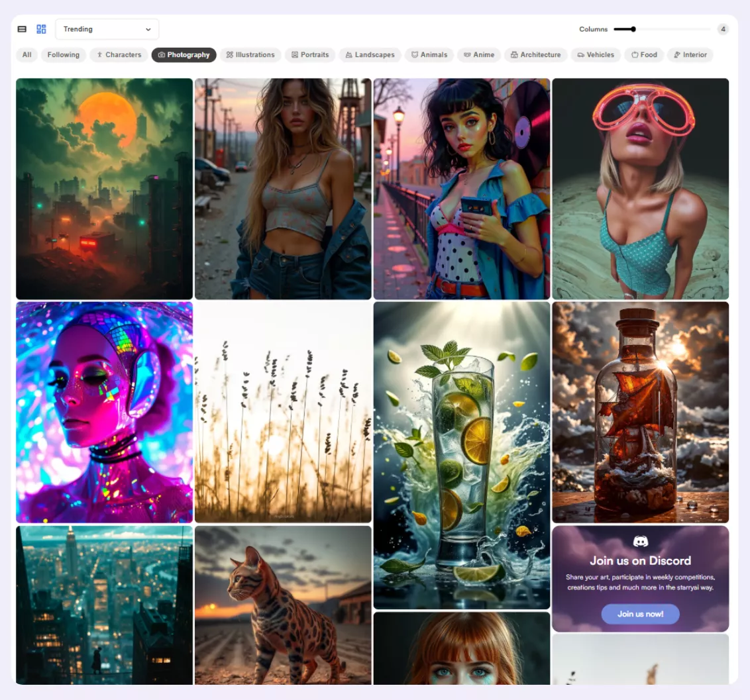Open the backlit grass stalks image
Image resolution: width=750 pixels, height=700 pixels.
point(283,412)
